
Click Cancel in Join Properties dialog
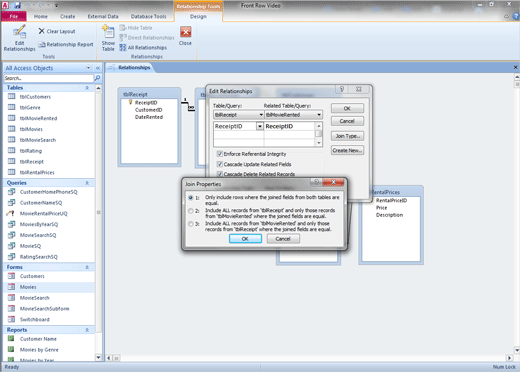(283, 239)
